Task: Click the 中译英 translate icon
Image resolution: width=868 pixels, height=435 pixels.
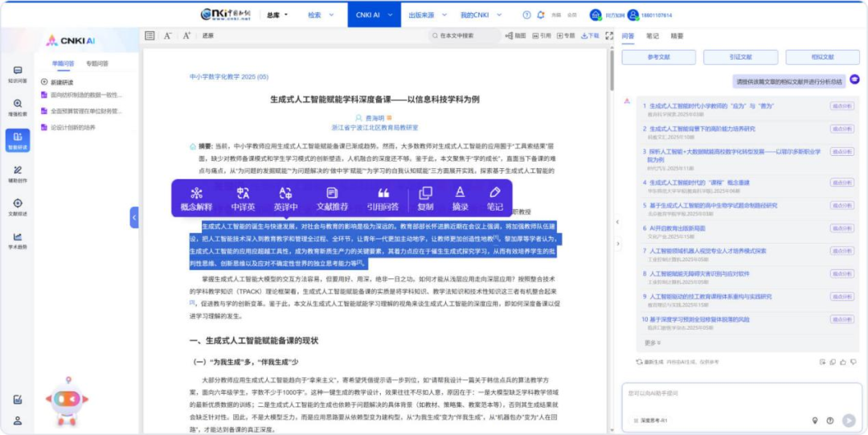Action: 242,193
